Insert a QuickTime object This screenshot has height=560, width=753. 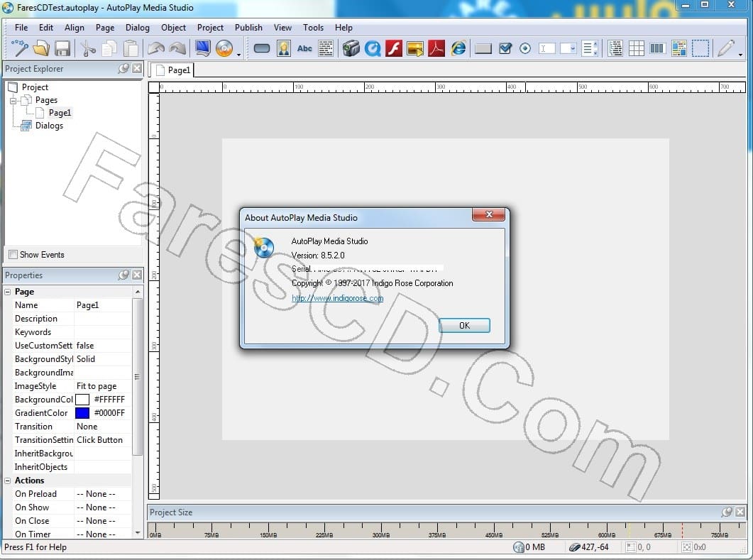pos(373,48)
